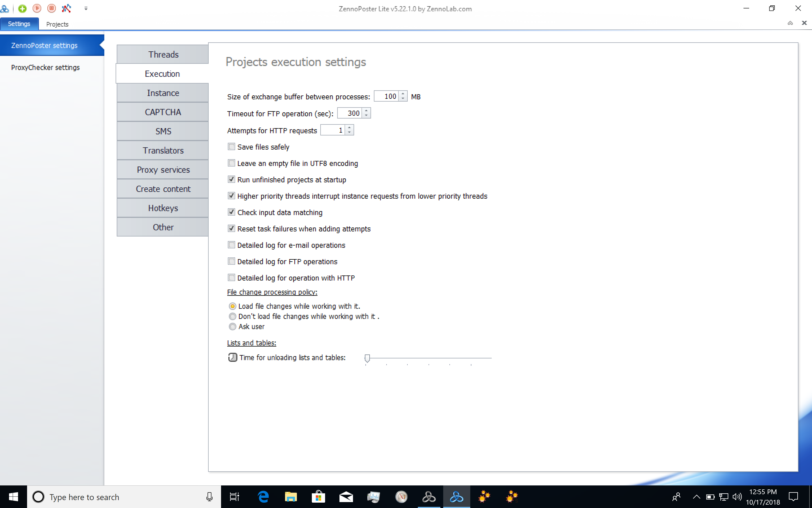The height and width of the screenshot is (508, 812).
Task: Open Task View from the taskbar
Action: tap(234, 497)
